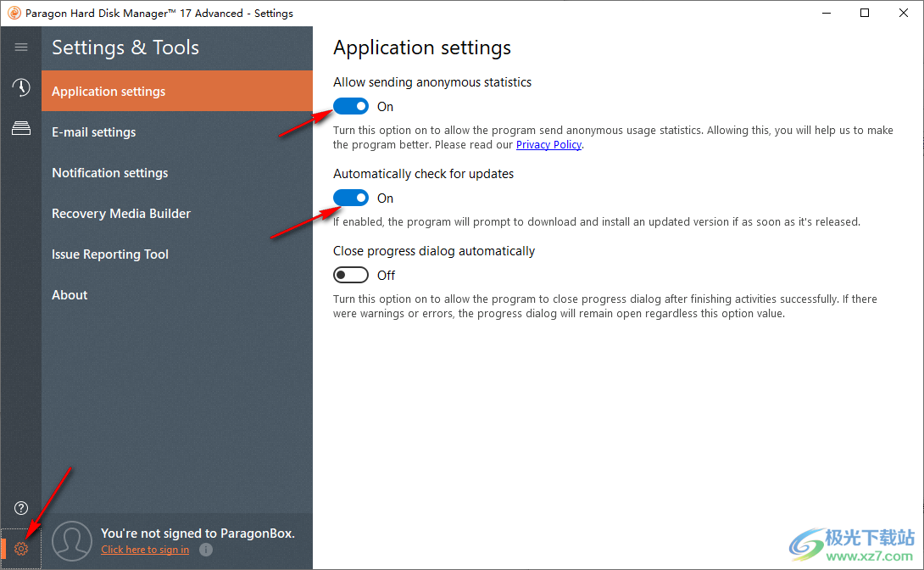Open Recovery Media Builder
This screenshot has width=924, height=570.
(177, 214)
